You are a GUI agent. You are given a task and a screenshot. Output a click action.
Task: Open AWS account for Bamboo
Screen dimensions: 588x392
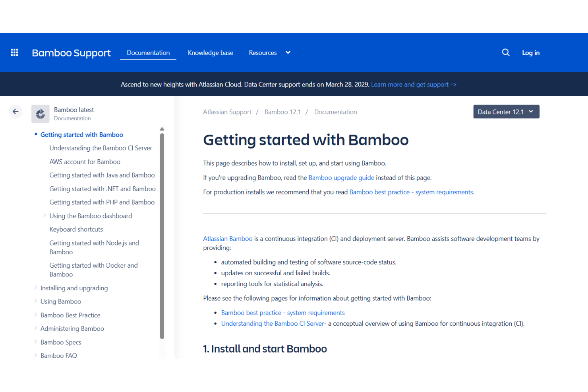click(85, 162)
